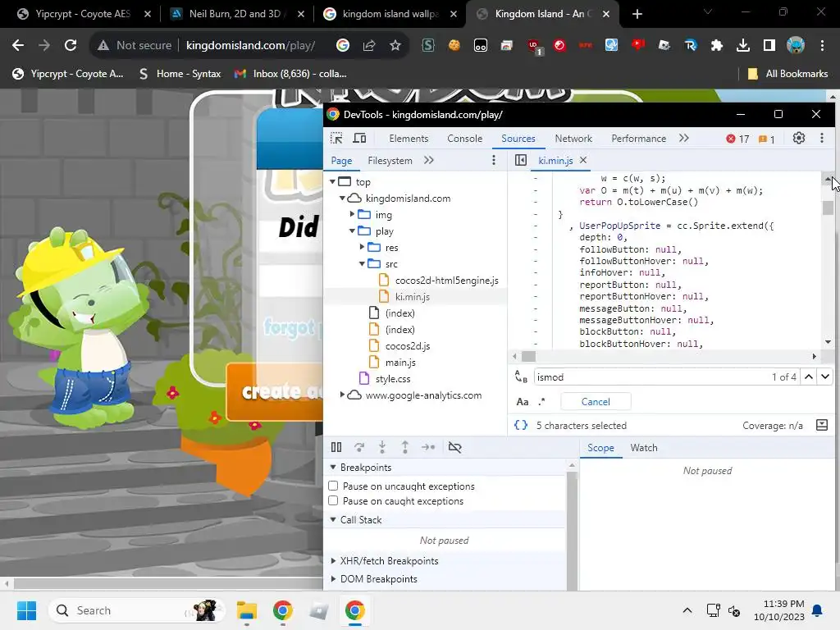
Task: Select the Scope tab
Action: [600, 448]
